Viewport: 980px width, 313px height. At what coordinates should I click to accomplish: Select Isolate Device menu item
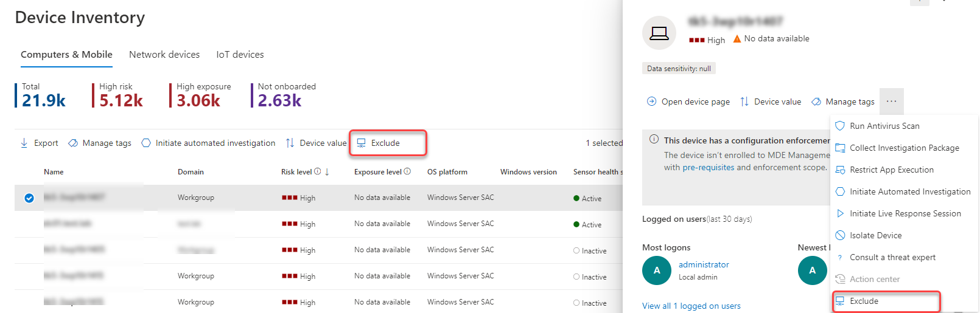(905, 235)
